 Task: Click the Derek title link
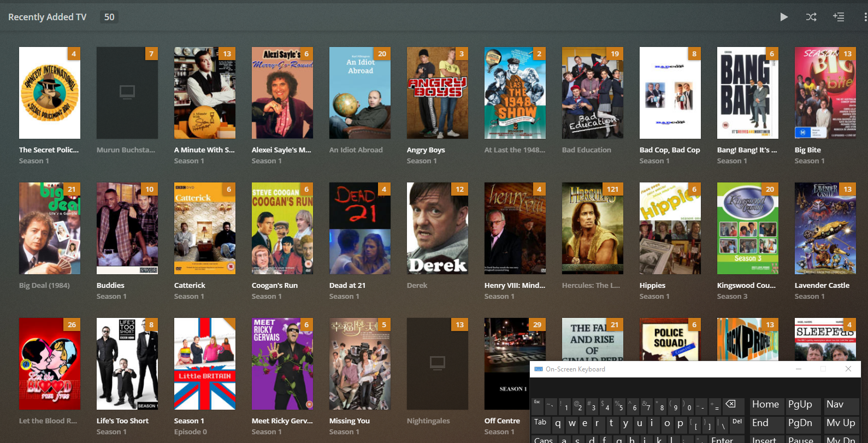coord(417,286)
